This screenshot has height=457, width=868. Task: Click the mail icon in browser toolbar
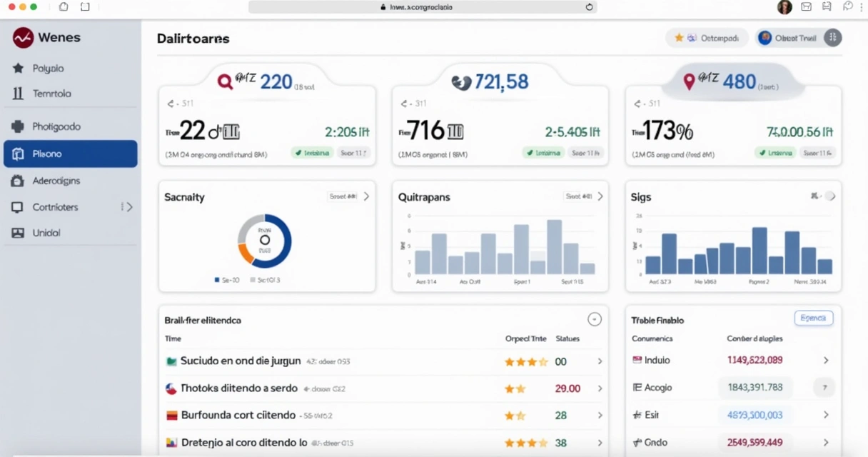(807, 7)
